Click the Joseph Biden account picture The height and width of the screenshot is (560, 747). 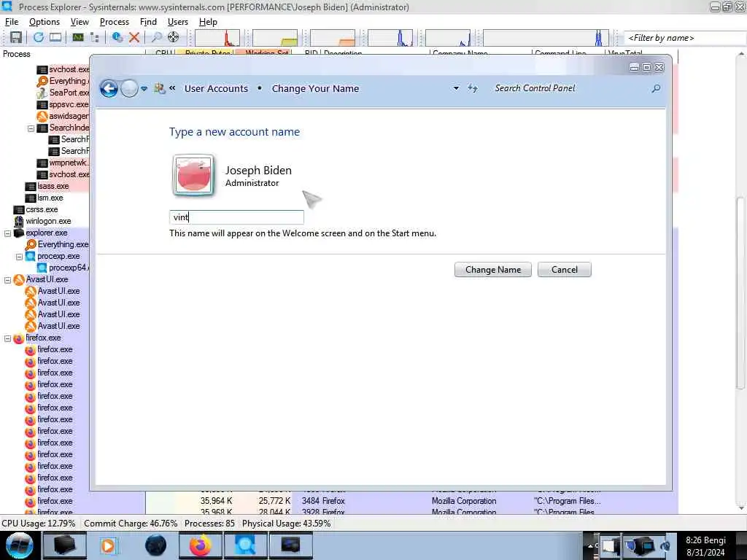click(193, 175)
